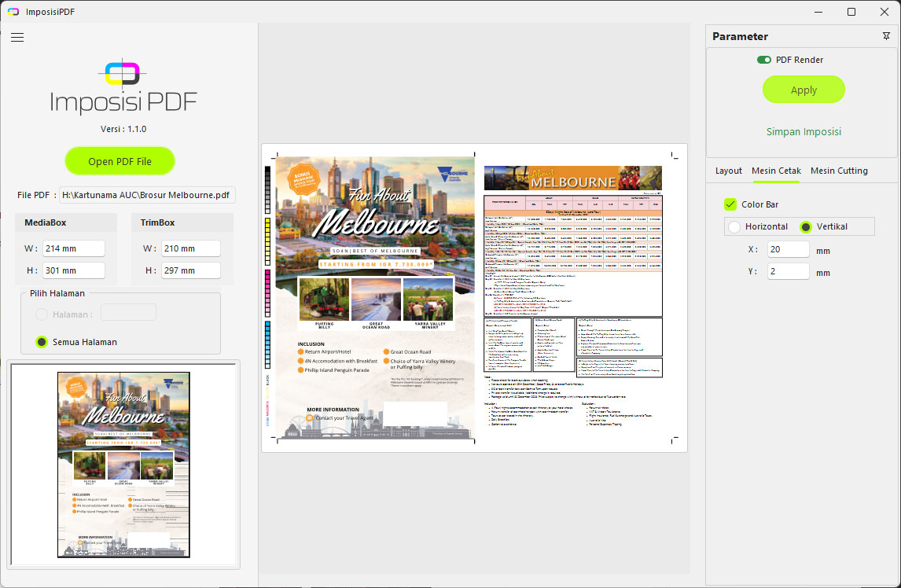Click the Simpan Imposisi link
The image size is (901, 588).
[x=804, y=131]
